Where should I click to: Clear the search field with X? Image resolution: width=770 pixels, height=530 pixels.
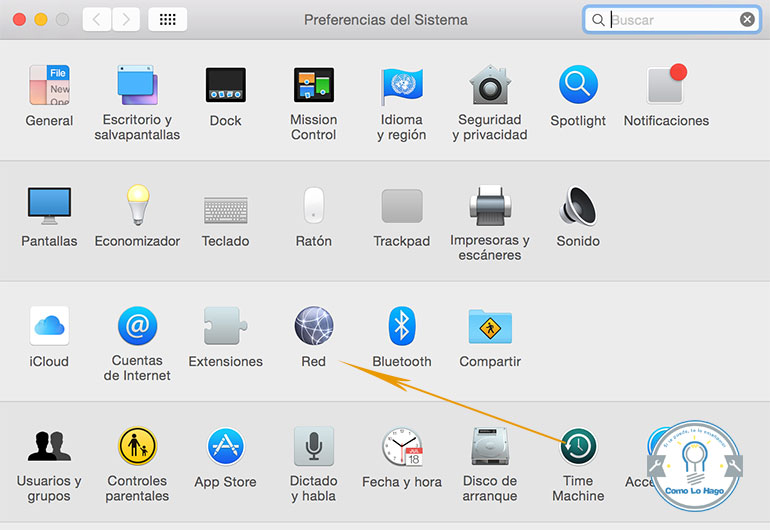click(x=747, y=20)
